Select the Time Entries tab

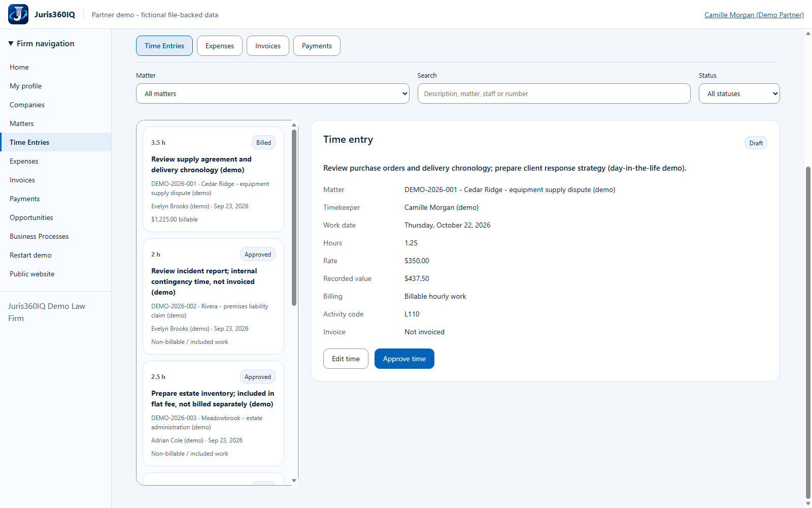[164, 46]
